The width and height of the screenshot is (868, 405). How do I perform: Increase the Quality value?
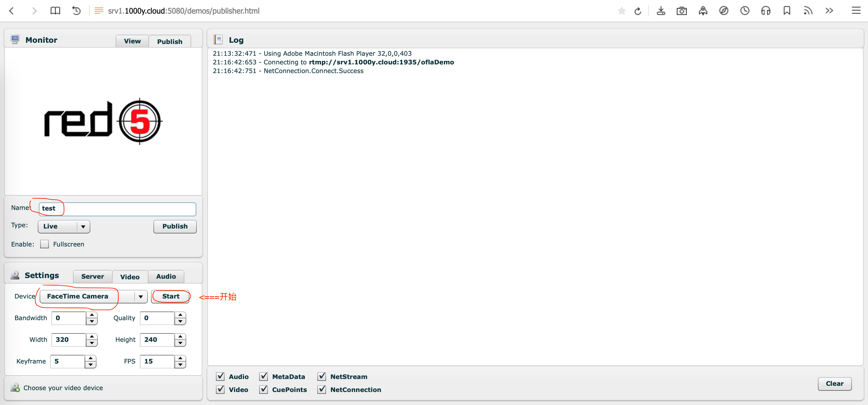(x=180, y=315)
